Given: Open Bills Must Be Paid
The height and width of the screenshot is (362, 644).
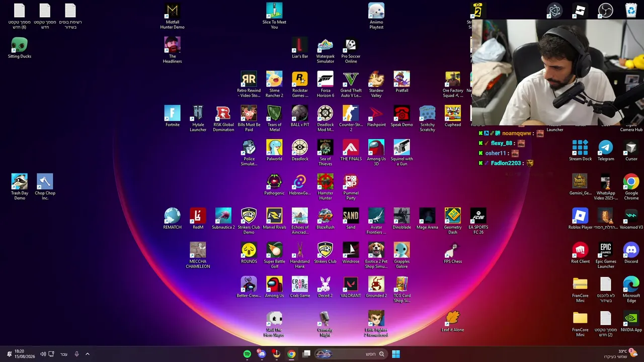Looking at the screenshot, I should point(249,119).
